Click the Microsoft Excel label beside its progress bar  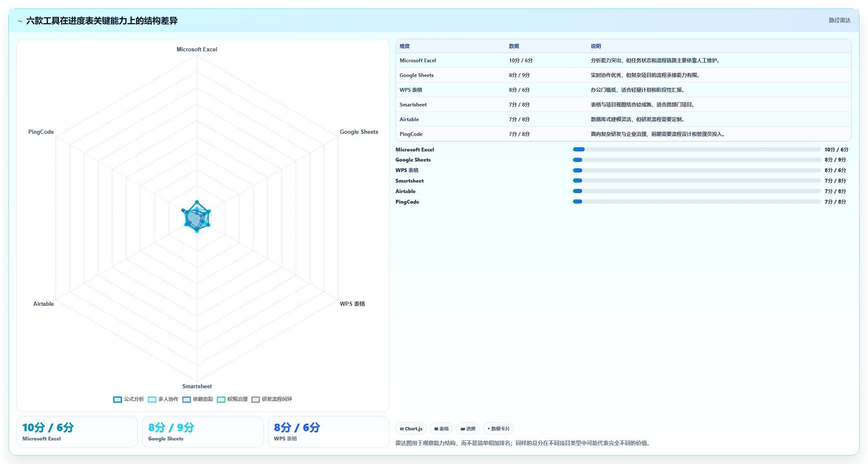[x=414, y=150]
